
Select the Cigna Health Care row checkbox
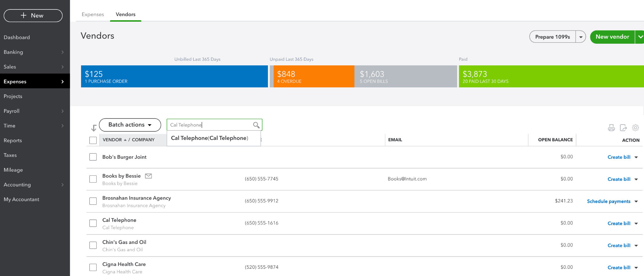click(x=93, y=267)
